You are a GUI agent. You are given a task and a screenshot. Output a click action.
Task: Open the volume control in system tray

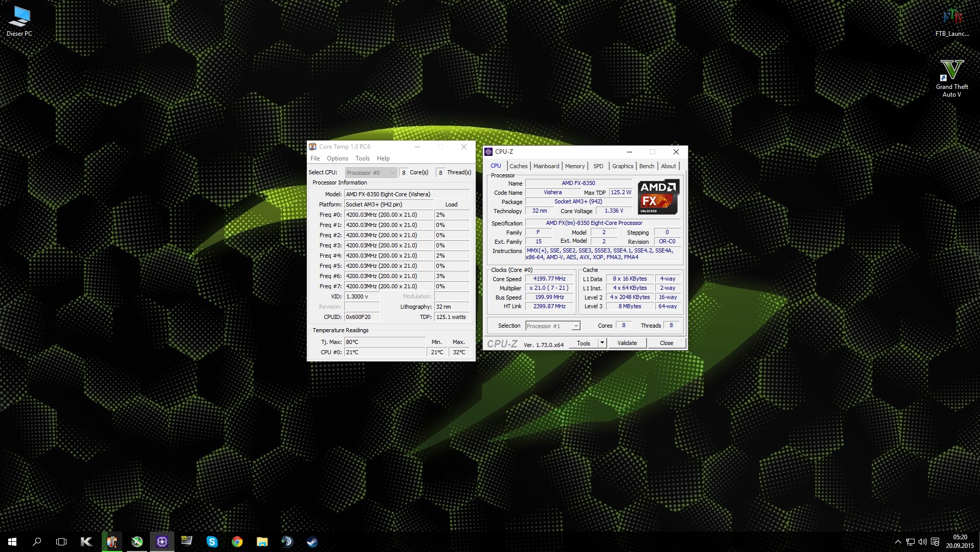click(923, 542)
